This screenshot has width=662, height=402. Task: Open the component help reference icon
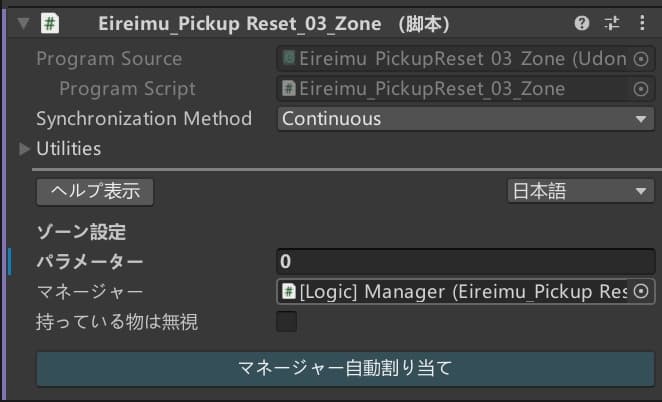[582, 23]
